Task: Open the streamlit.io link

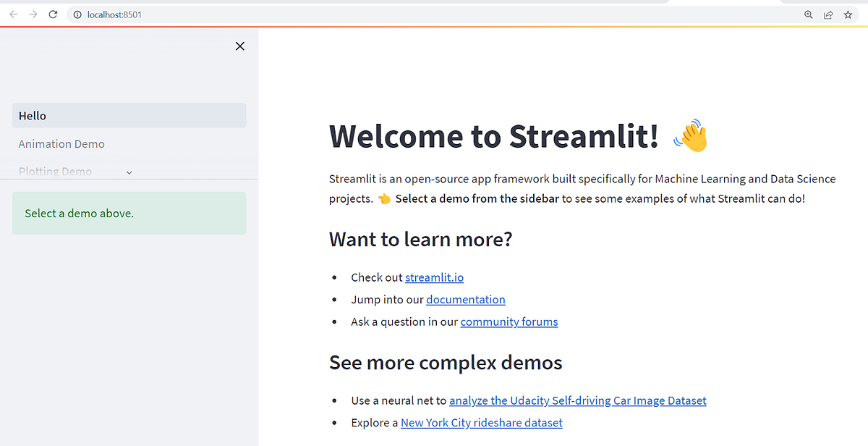Action: [434, 277]
